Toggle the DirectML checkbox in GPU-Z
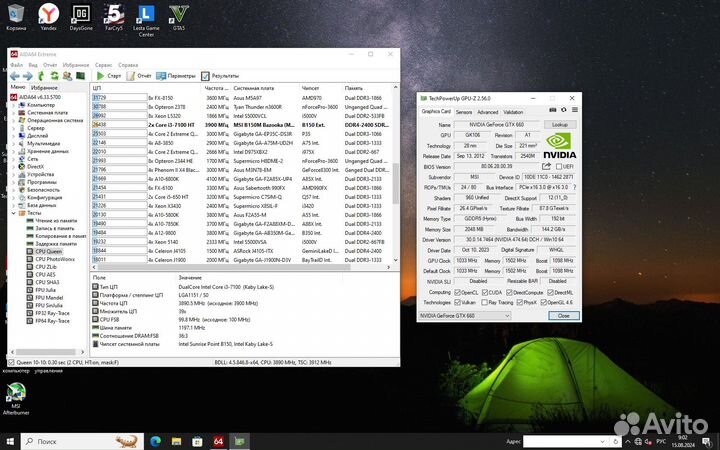The height and width of the screenshot is (450, 720). pyautogui.click(x=550, y=292)
